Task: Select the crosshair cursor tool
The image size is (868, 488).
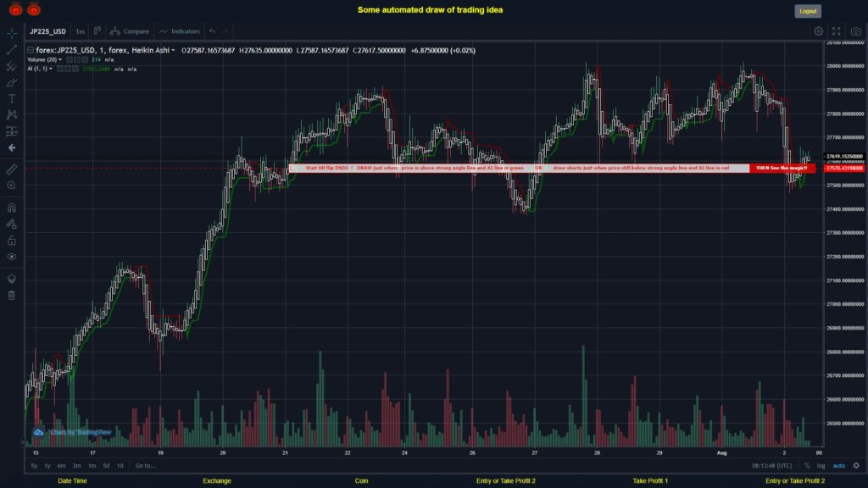Action: pyautogui.click(x=12, y=34)
